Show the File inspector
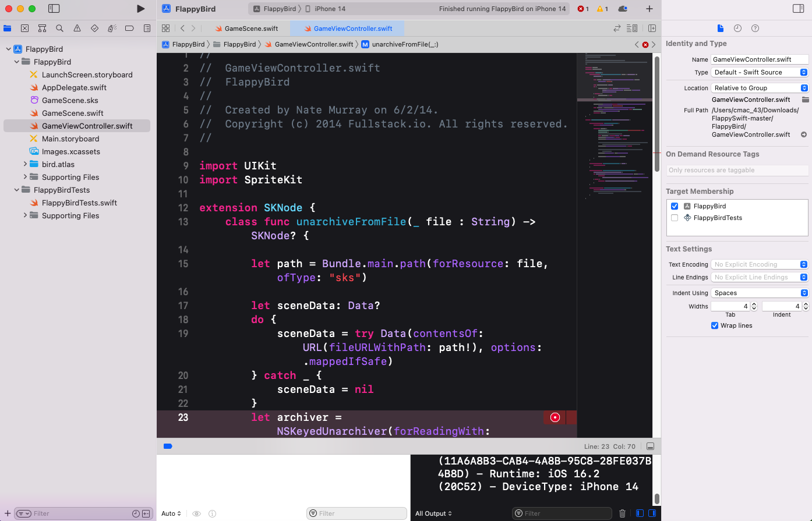 tap(720, 28)
